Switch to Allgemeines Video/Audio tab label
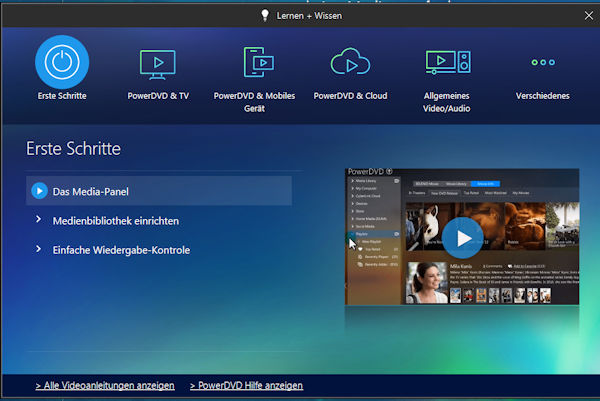600x401 pixels. [447, 102]
